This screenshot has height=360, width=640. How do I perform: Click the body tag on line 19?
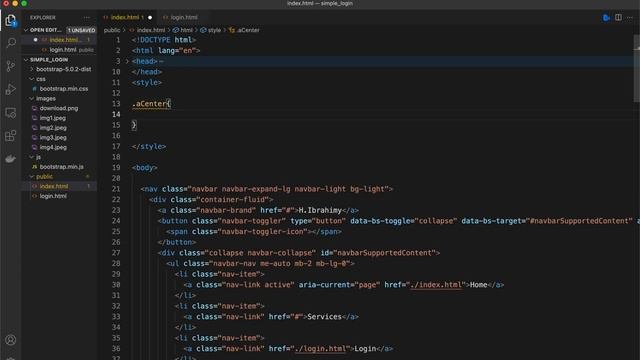pyautogui.click(x=144, y=167)
